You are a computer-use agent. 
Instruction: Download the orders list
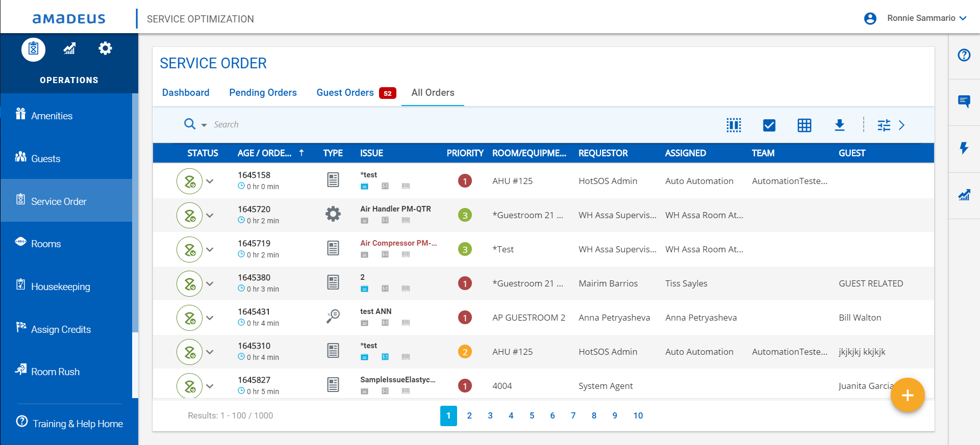pyautogui.click(x=840, y=125)
